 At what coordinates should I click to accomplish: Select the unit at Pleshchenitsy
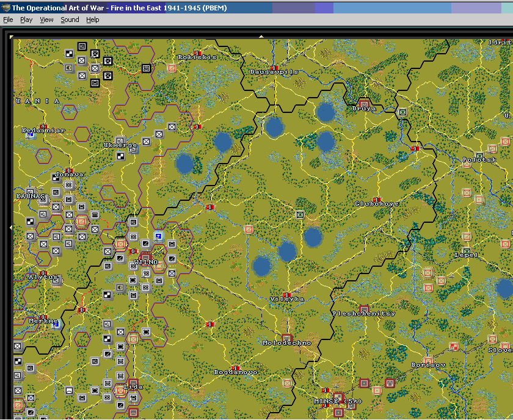[x=364, y=310]
